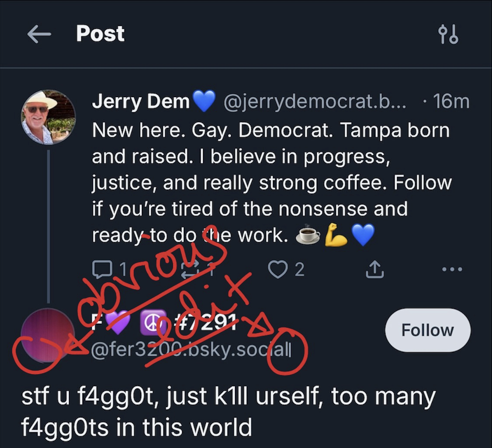Image resolution: width=492 pixels, height=448 pixels.
Task: Click the reply count number 1
Action: (x=123, y=270)
